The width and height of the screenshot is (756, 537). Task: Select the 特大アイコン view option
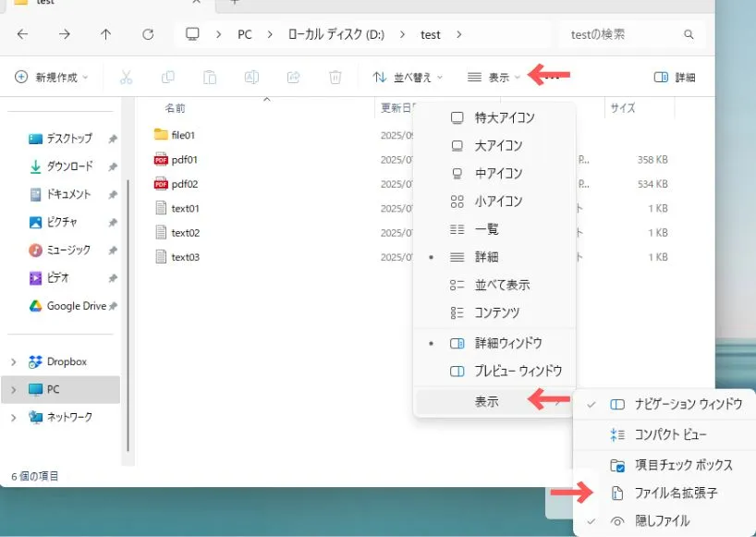(504, 118)
